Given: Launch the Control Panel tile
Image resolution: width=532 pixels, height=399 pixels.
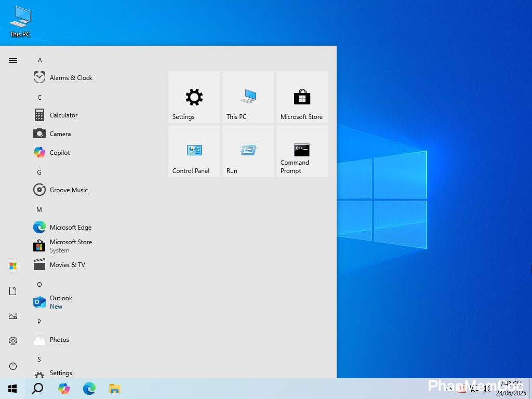Looking at the screenshot, I should pos(194,151).
